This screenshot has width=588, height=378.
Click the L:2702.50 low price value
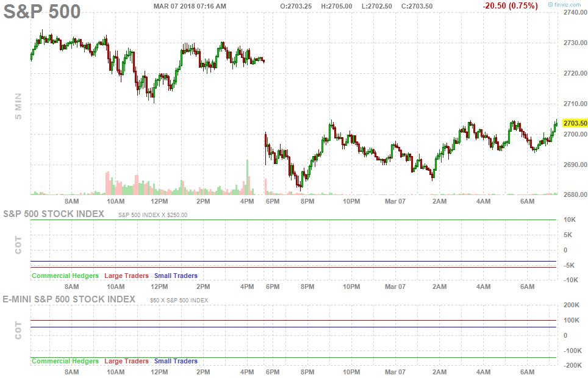(376, 5)
